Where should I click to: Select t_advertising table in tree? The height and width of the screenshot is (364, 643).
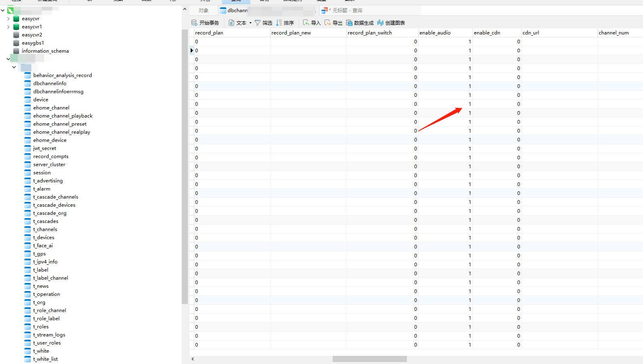[x=48, y=181]
